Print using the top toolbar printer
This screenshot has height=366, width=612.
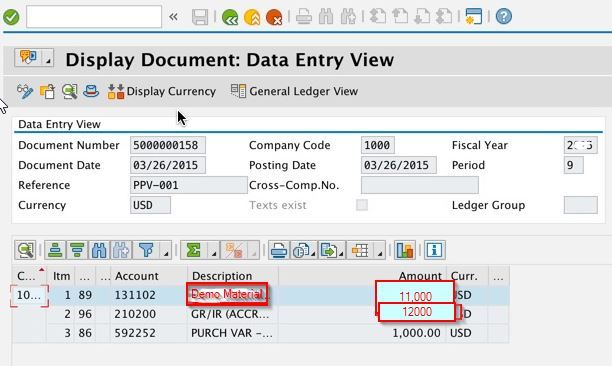tap(304, 17)
